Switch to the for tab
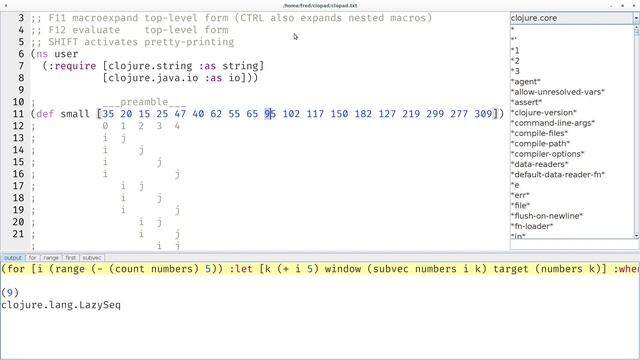 click(33, 258)
